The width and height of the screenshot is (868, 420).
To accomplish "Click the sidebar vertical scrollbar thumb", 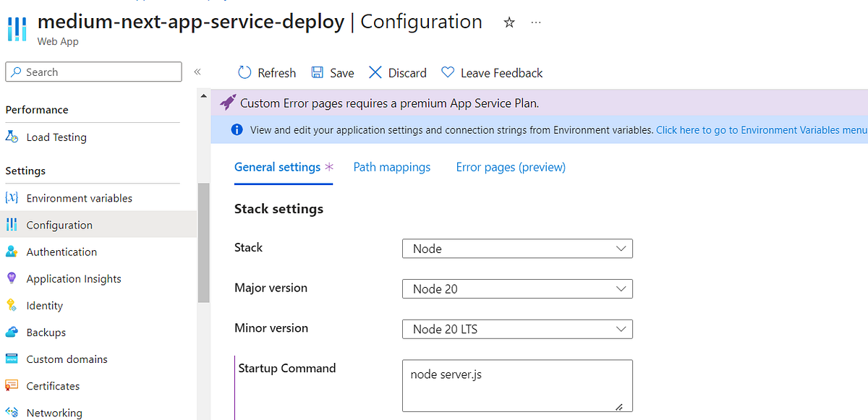I will [x=203, y=242].
